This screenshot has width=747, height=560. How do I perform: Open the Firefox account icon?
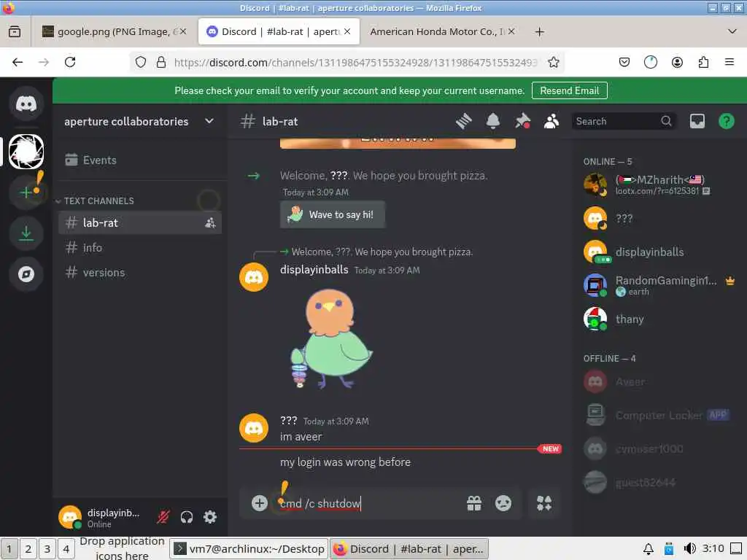[677, 62]
